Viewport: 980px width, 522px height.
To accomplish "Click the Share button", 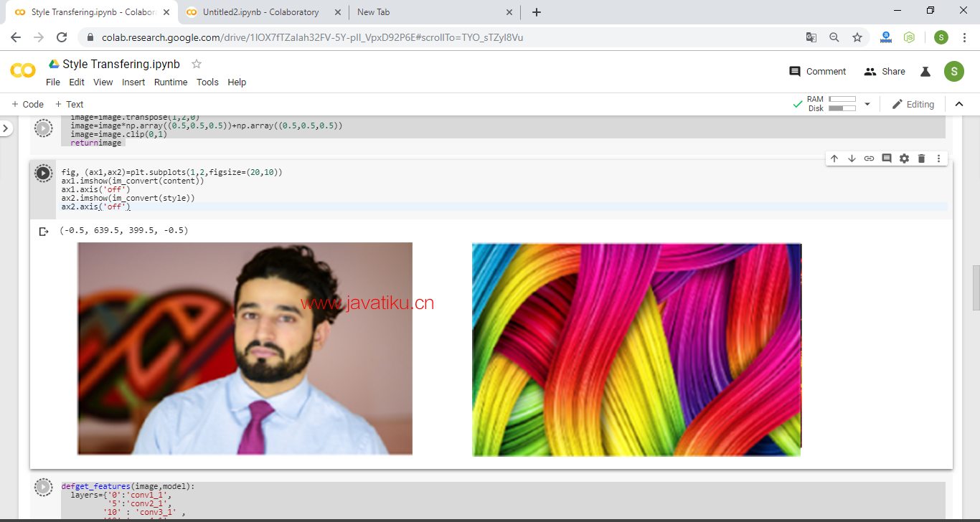I will tap(885, 71).
